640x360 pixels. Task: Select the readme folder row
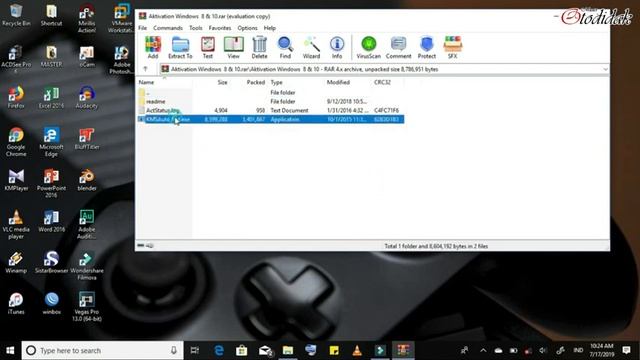[271, 102]
